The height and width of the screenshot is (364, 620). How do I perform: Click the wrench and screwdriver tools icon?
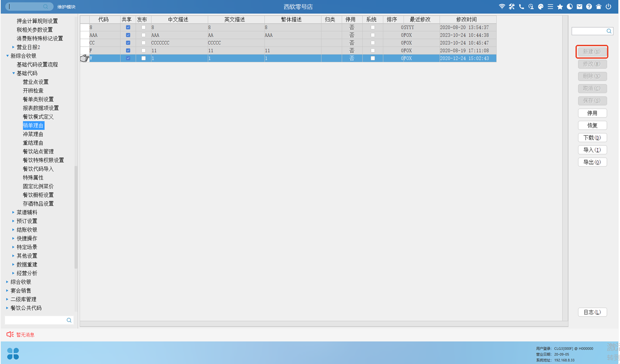[512, 7]
